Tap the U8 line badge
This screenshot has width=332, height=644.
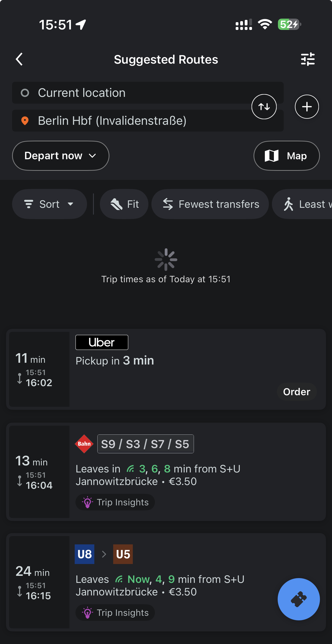coord(85,554)
